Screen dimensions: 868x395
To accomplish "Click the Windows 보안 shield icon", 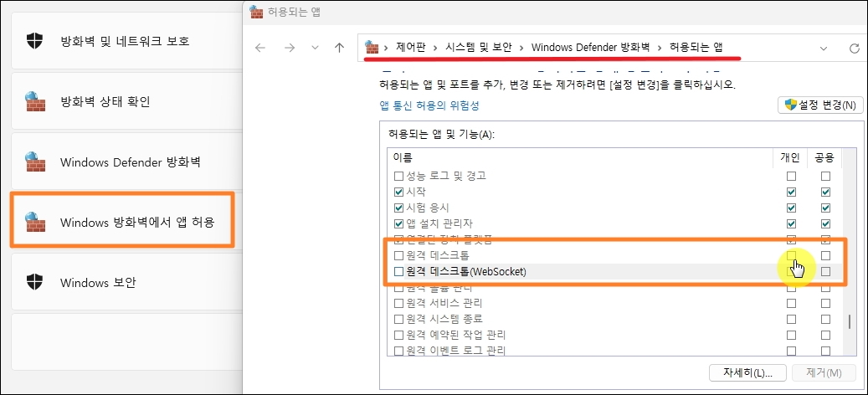I will coord(34,283).
